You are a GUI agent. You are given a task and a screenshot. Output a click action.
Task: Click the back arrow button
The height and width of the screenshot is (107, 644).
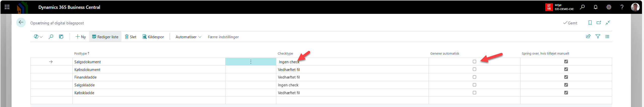pos(21,22)
